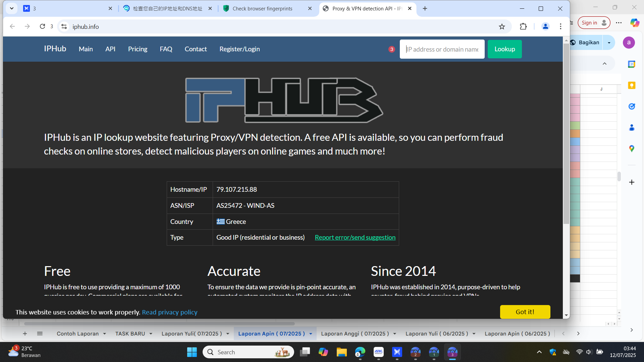Switch to the first tab labeled 3
The image size is (644, 362).
click(64, 9)
